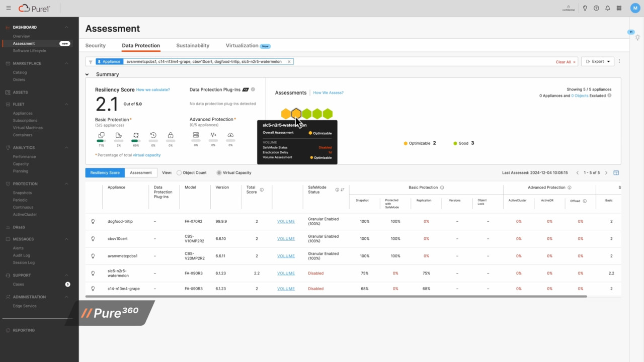The height and width of the screenshot is (362, 644).
Task: Open the Export dropdown
Action: pyautogui.click(x=598, y=61)
